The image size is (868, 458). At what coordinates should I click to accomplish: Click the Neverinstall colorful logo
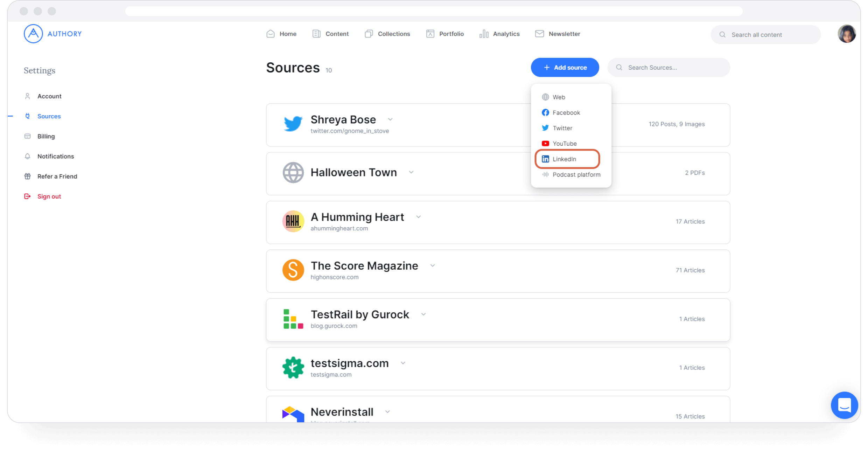tap(293, 414)
